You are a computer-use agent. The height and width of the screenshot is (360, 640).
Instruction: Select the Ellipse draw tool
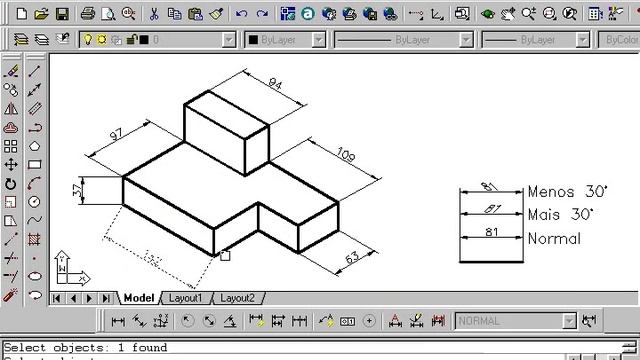35,276
